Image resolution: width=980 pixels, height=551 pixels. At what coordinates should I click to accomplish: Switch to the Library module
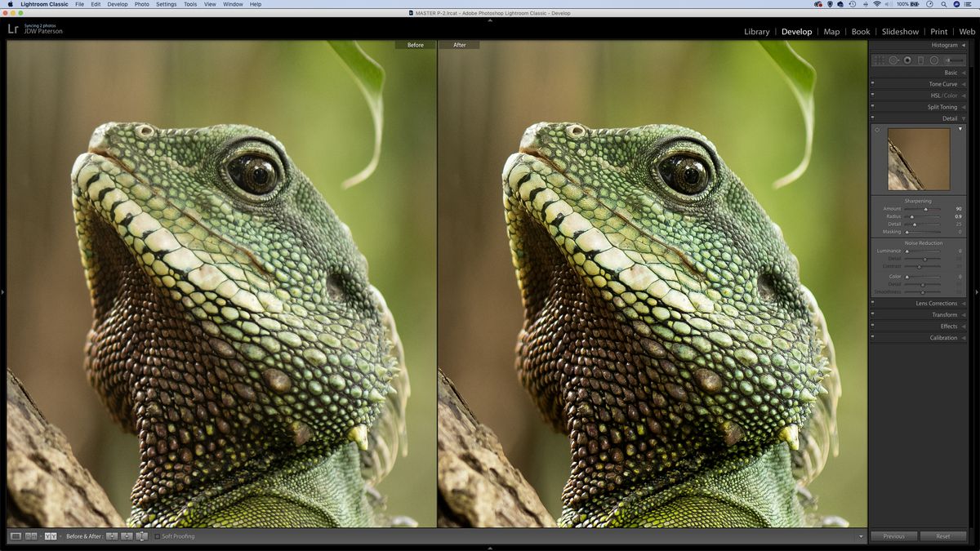click(755, 31)
